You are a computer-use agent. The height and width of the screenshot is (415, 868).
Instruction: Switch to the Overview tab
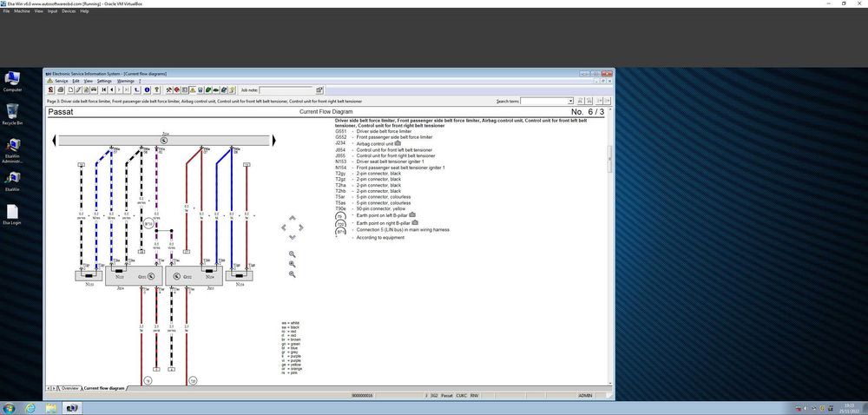pos(69,388)
